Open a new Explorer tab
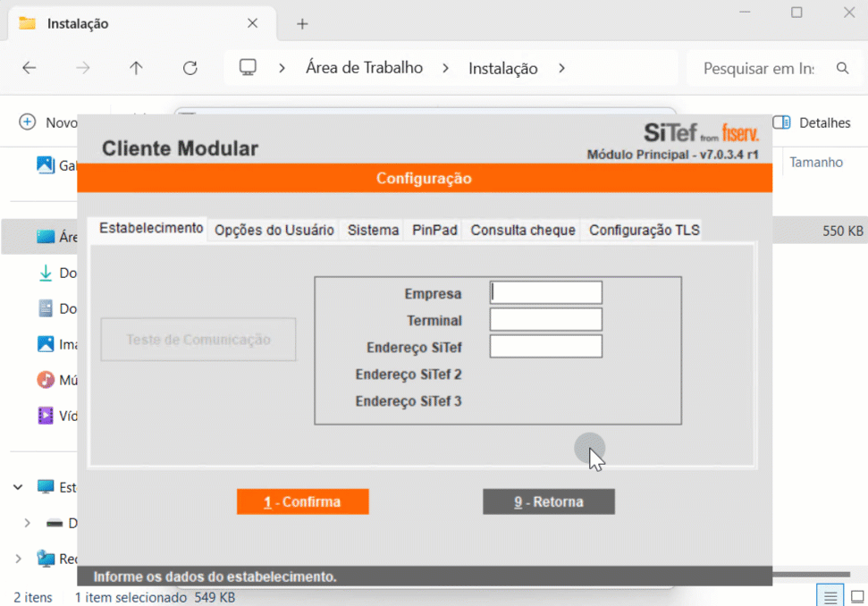 (x=302, y=24)
